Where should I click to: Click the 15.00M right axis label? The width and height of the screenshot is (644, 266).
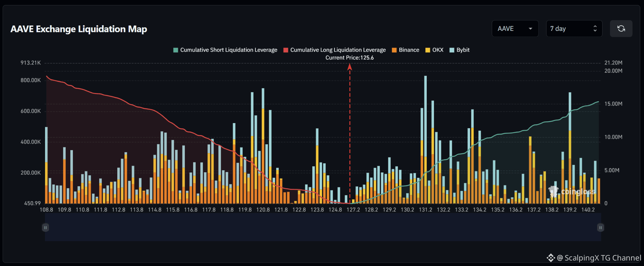click(613, 104)
